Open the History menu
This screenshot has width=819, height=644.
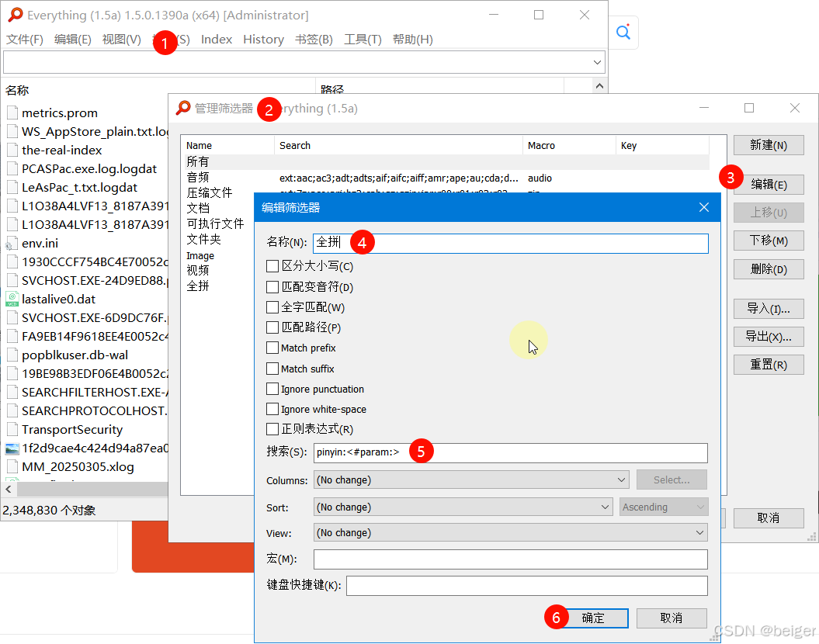[263, 39]
